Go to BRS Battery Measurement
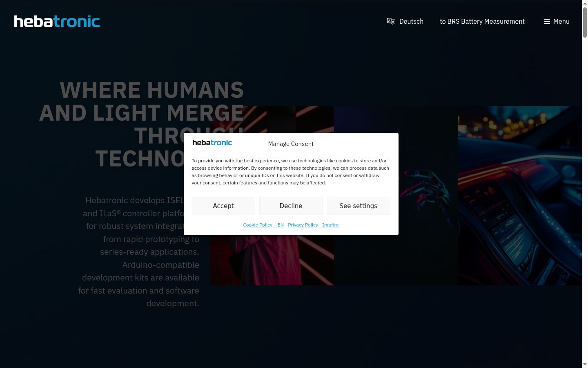This screenshot has width=588, height=368. click(482, 21)
